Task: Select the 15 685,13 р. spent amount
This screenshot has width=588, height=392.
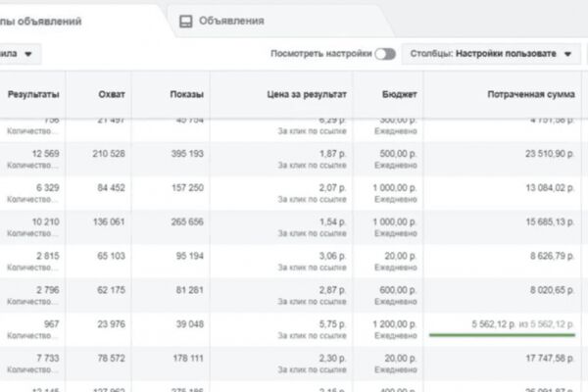Action: 550,221
